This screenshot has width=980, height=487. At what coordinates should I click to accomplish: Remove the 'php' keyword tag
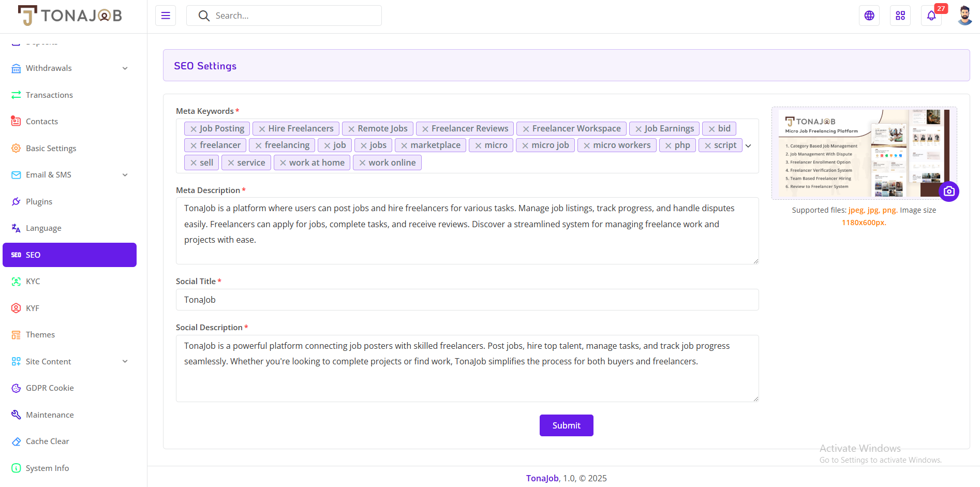point(669,145)
